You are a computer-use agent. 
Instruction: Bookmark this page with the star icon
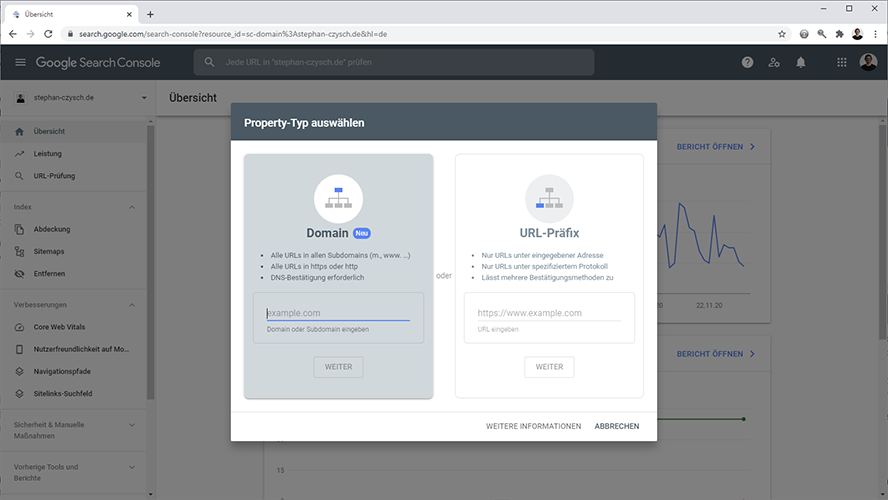pyautogui.click(x=782, y=34)
